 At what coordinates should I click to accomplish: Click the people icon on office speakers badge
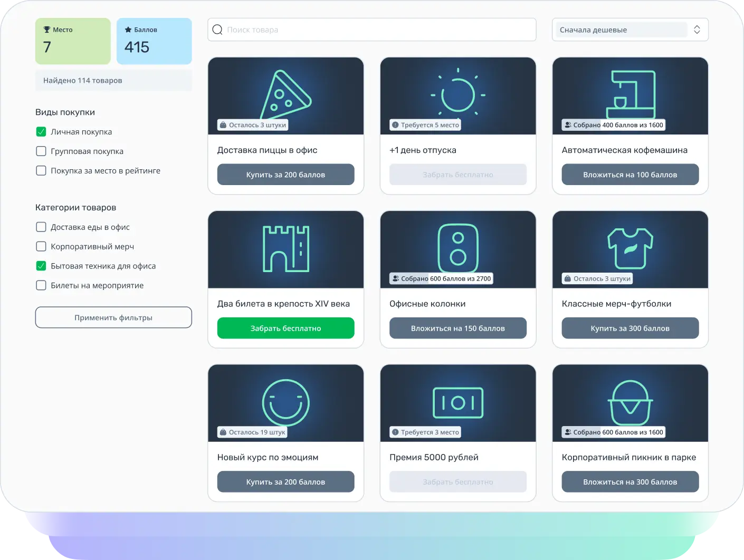396,278
